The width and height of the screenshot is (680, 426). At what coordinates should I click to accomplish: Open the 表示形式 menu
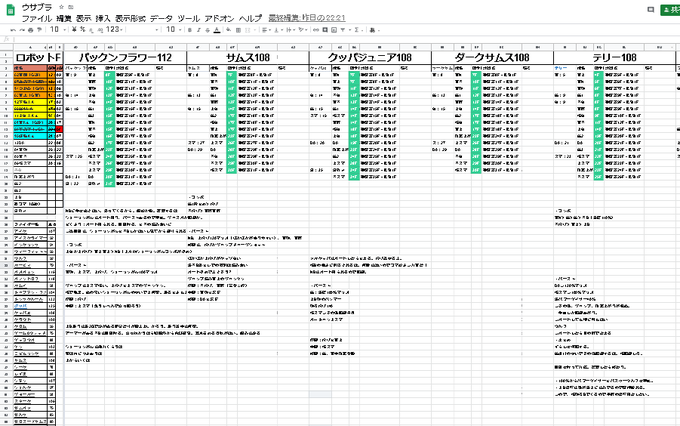[130, 18]
